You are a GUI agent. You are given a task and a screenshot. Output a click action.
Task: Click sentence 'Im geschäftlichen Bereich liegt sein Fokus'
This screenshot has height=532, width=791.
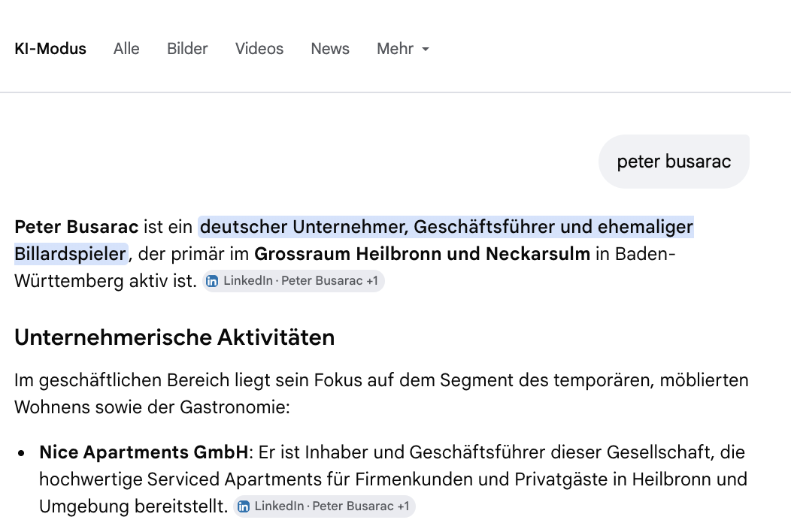pyautogui.click(x=188, y=380)
